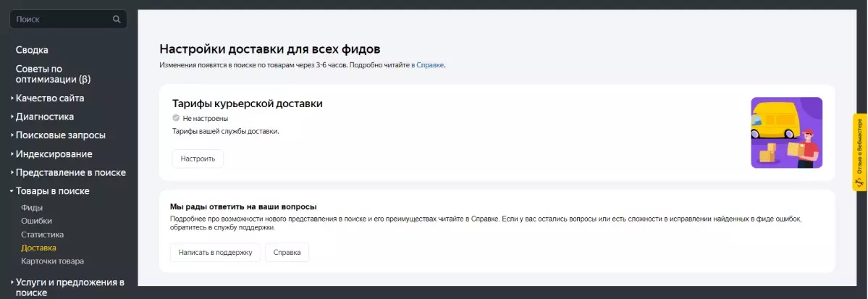Screen dimensions: 868x299
Task: Open Советы по оптимизации page
Action: (x=53, y=74)
